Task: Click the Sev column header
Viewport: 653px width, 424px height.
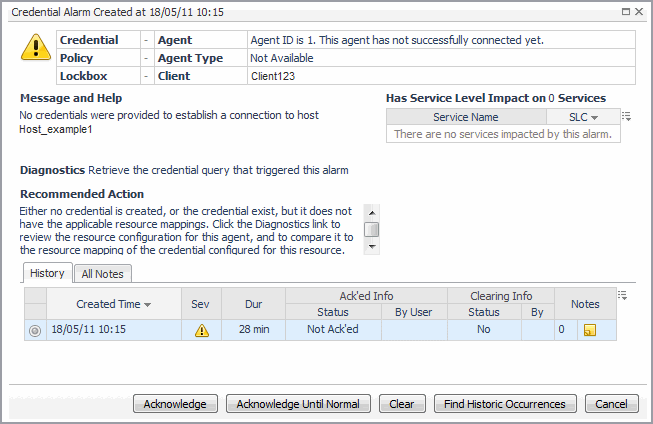Action: [x=200, y=304]
